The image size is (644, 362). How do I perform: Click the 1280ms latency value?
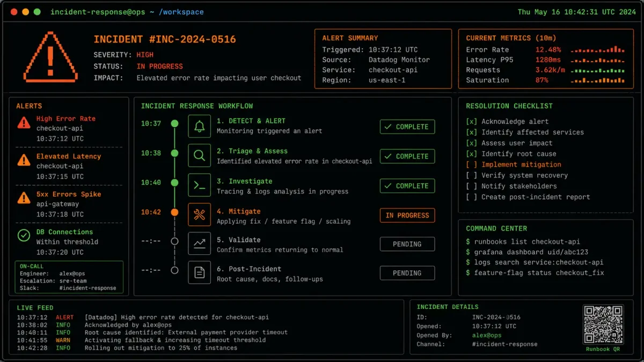(548, 60)
